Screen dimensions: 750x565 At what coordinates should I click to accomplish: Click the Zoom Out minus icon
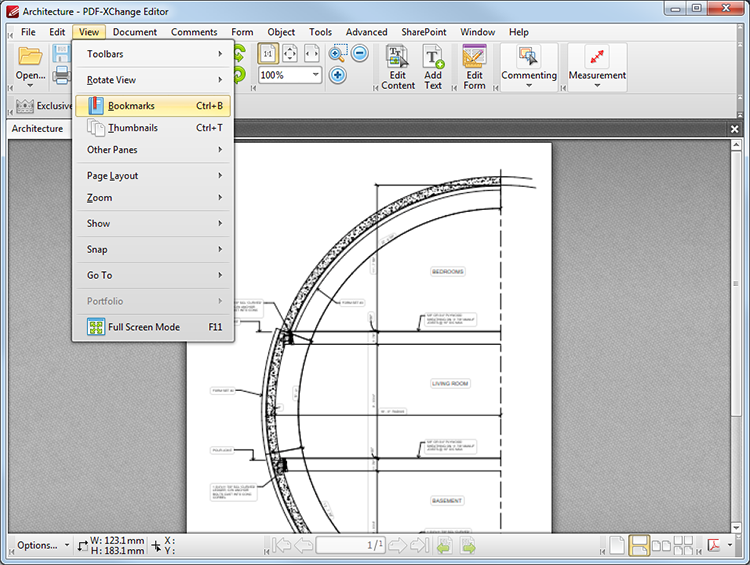click(x=360, y=53)
